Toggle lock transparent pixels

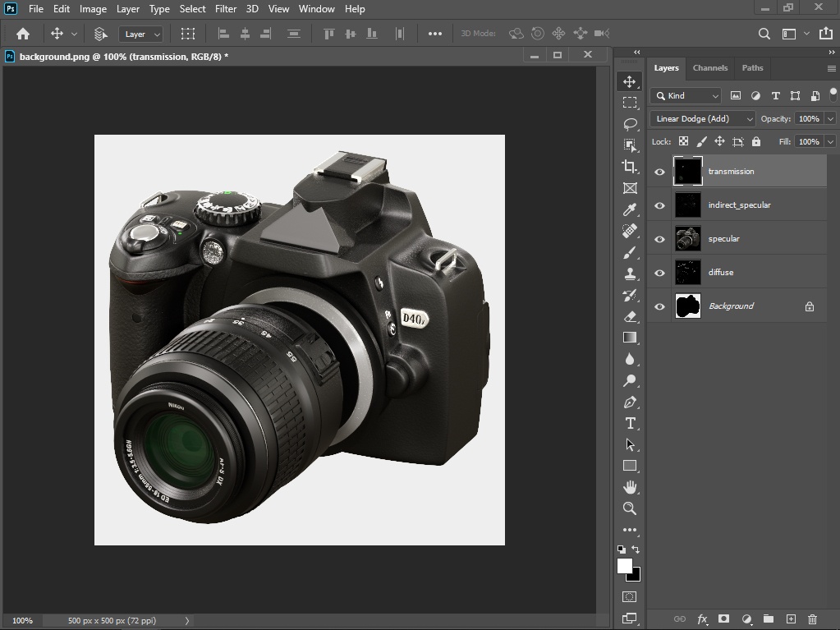click(x=683, y=141)
